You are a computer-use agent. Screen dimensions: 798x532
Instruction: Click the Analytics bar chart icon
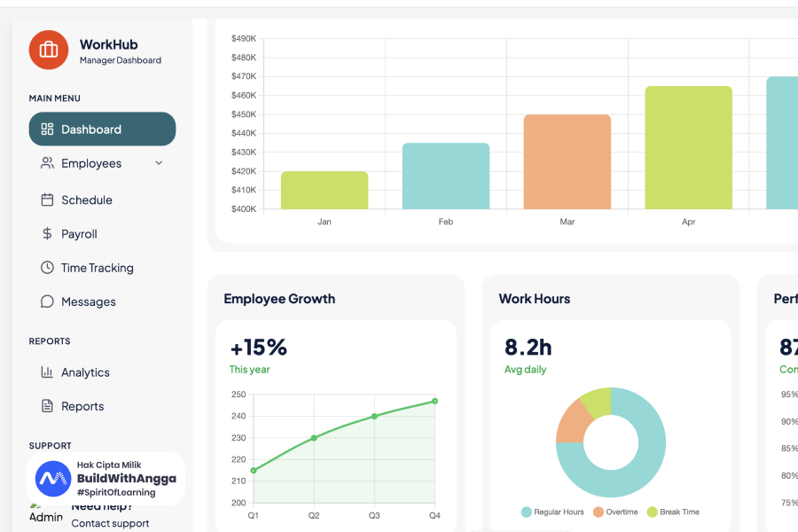tap(48, 372)
